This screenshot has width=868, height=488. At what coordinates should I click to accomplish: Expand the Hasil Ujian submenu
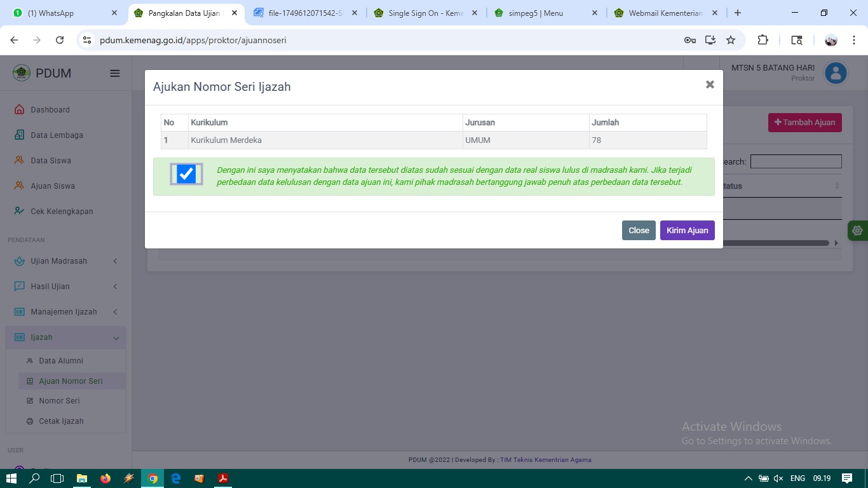point(115,287)
